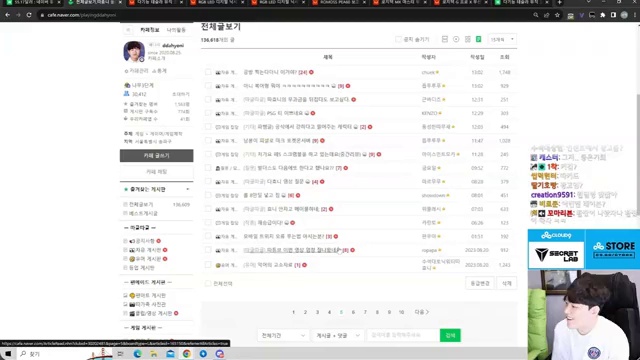Open a new browser tab with plus
This screenshot has height=360, width=640.
point(560,2)
